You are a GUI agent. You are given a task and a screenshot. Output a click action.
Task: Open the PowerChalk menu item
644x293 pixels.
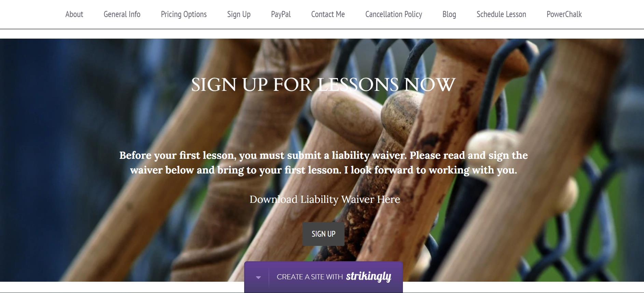pos(564,14)
